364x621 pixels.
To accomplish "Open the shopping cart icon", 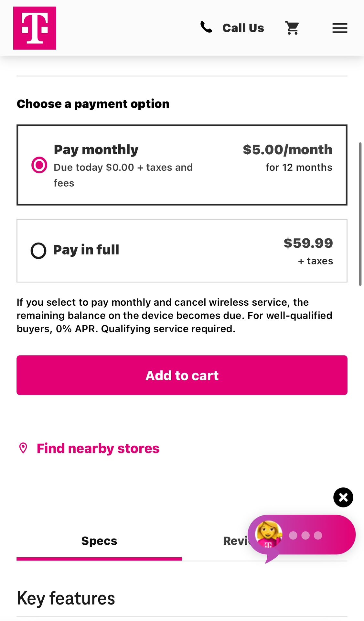I will coord(292,28).
